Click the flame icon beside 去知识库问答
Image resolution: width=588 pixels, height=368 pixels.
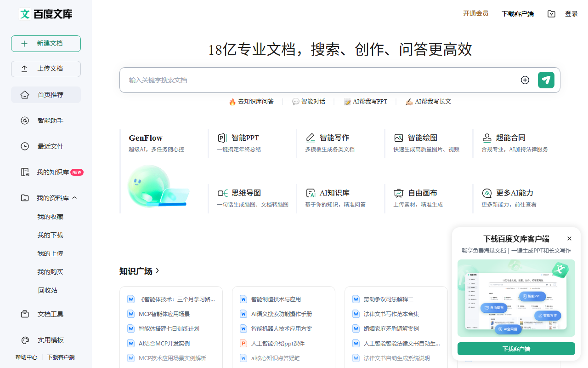point(232,102)
